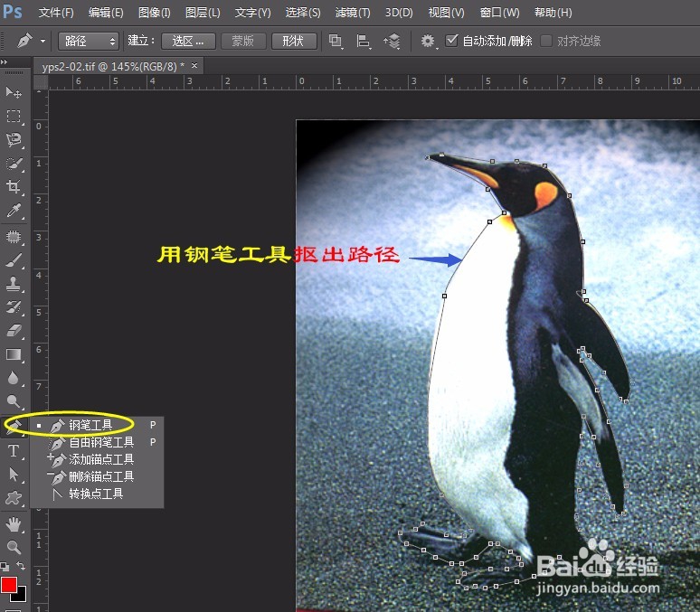Screen dimensions: 700x612
Task: Select the Dodge tool
Action: pos(14,401)
